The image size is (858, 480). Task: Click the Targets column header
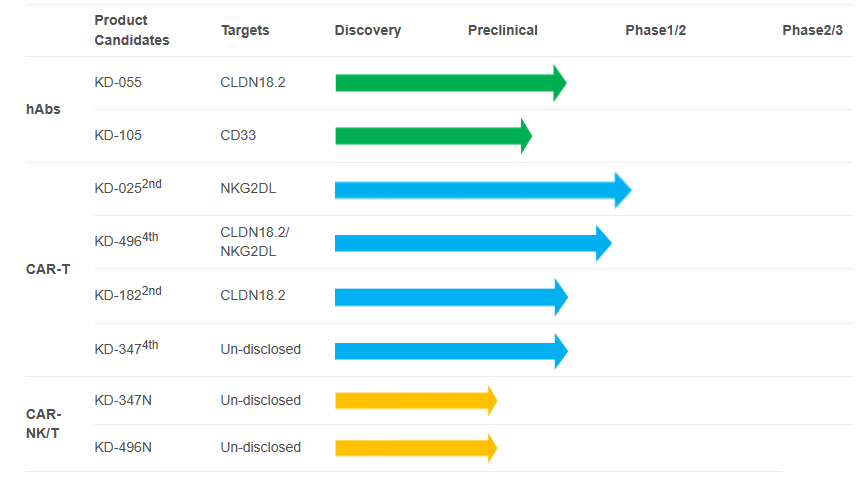[x=245, y=30]
